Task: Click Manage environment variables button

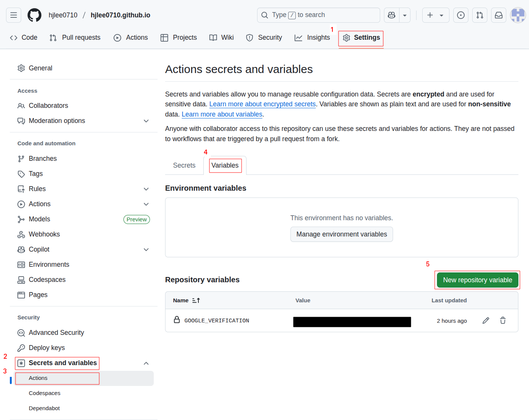Action: coord(342,234)
